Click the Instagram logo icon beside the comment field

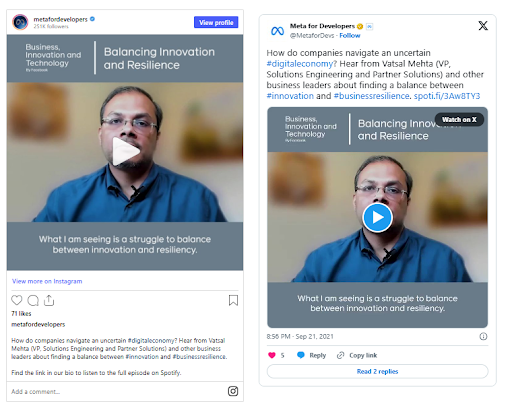point(233,391)
